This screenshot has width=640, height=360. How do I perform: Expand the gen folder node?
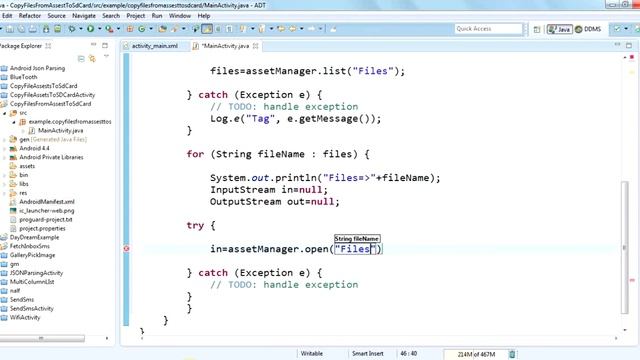tap(4, 140)
